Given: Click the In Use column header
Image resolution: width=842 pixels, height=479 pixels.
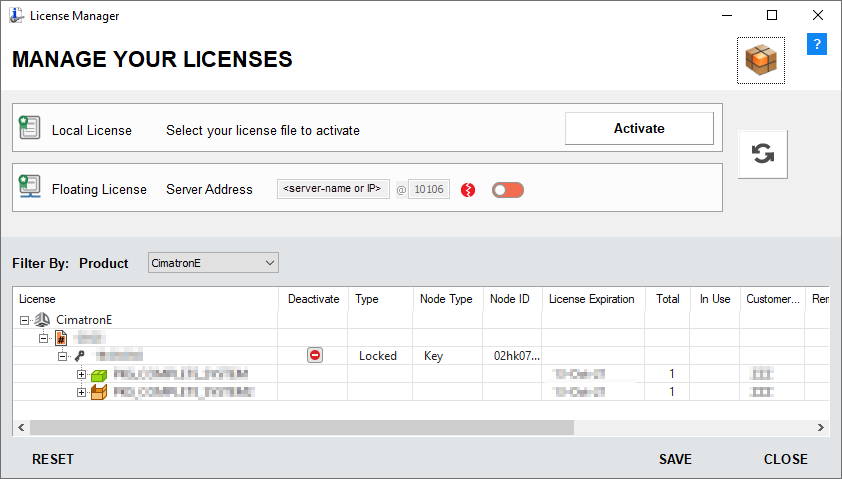Looking at the screenshot, I should pos(715,299).
